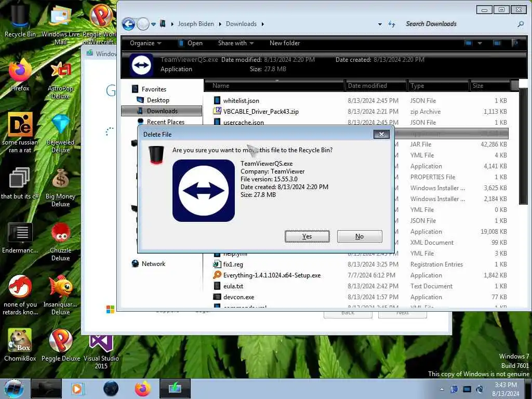Select Downloads in navigation pane
This screenshot has height=399, width=532.
pyautogui.click(x=162, y=111)
